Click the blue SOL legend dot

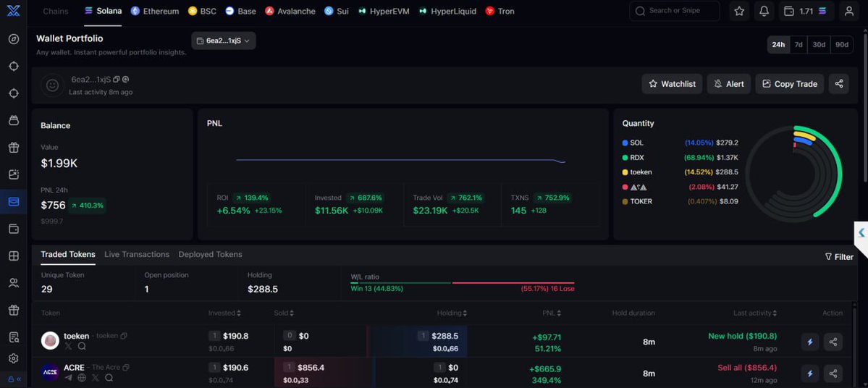(625, 143)
